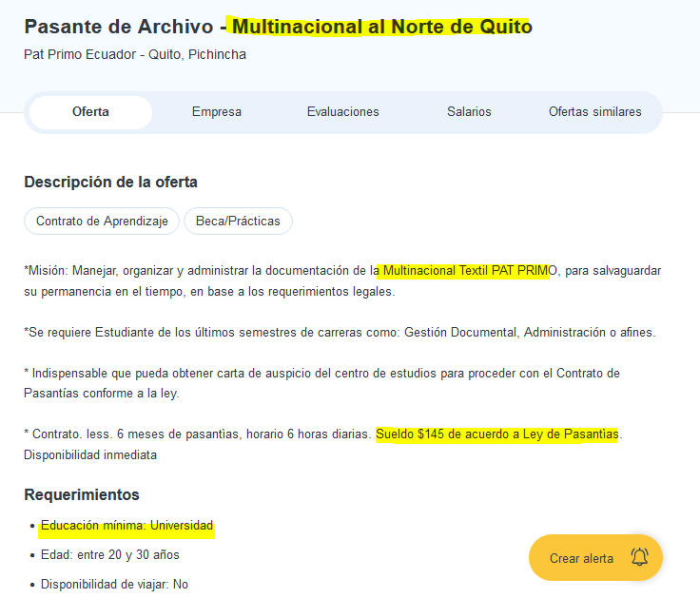Click the 'Indispensable que pueda obtener' paragraph
Screen dimensions: 700x598
tap(321, 383)
